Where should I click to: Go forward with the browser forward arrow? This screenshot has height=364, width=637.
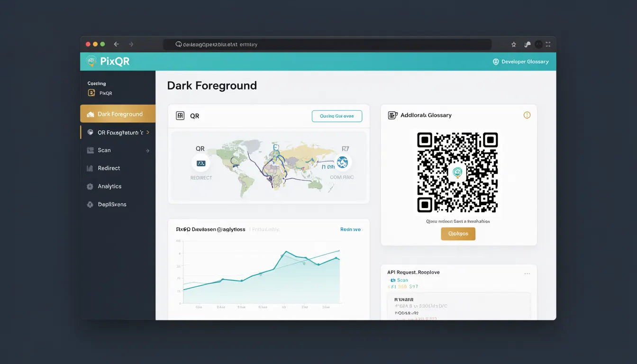point(131,44)
